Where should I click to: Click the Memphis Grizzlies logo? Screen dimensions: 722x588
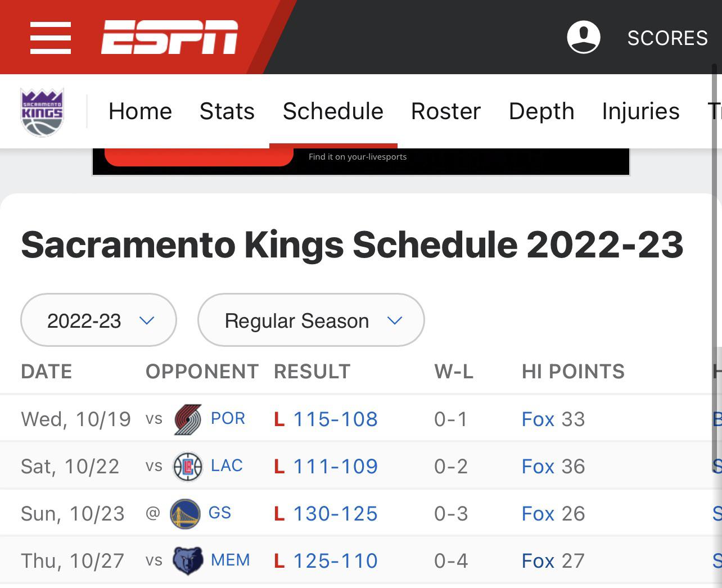coord(186,559)
